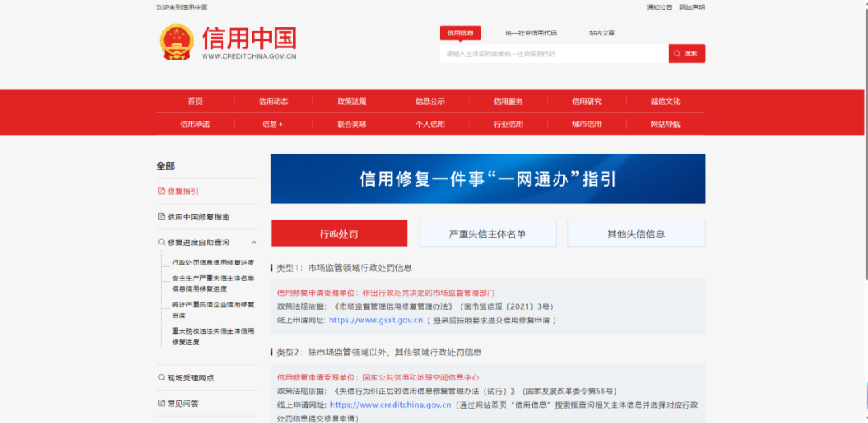
Task: Select the 统一社会信用代码 search tab
Action: (531, 33)
